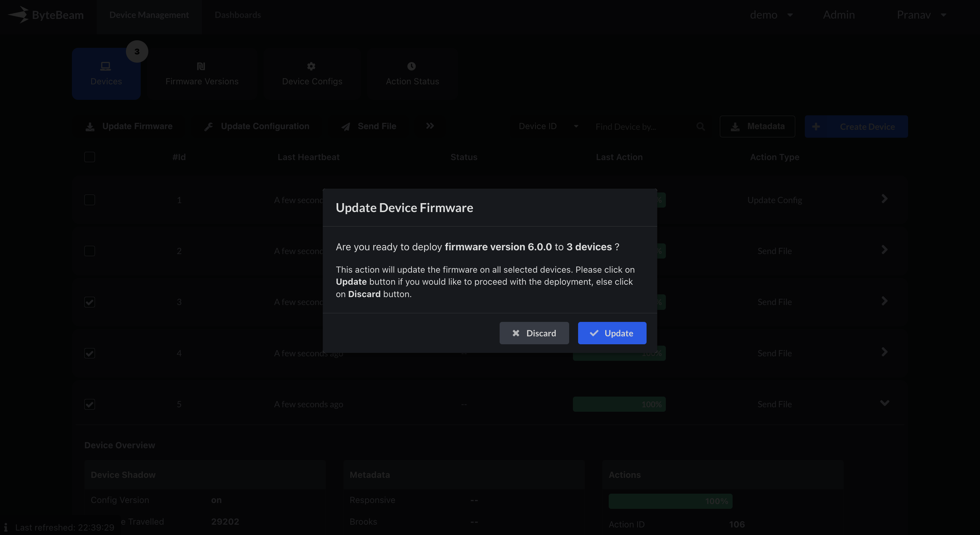Screen dimensions: 980x535
Task: Switch to the Dashboards tab
Action: (x=237, y=15)
